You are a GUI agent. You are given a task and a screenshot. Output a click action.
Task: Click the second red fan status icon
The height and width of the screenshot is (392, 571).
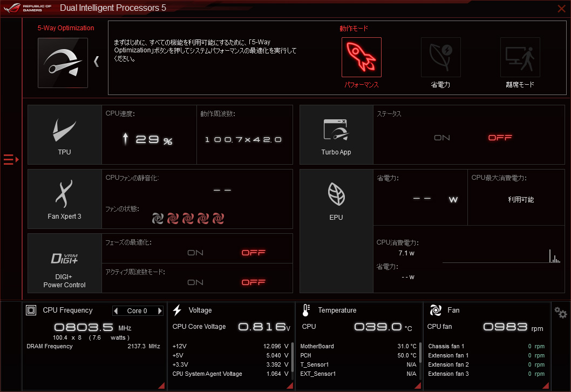[x=173, y=218]
